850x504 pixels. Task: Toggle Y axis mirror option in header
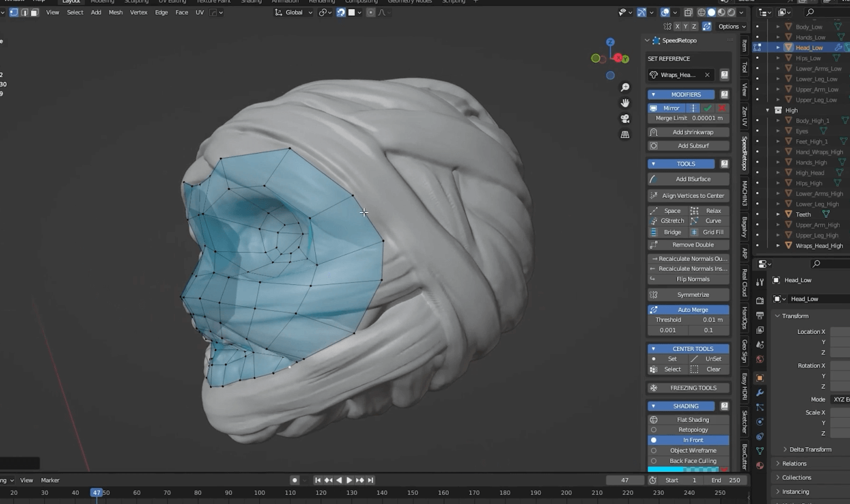point(685,27)
